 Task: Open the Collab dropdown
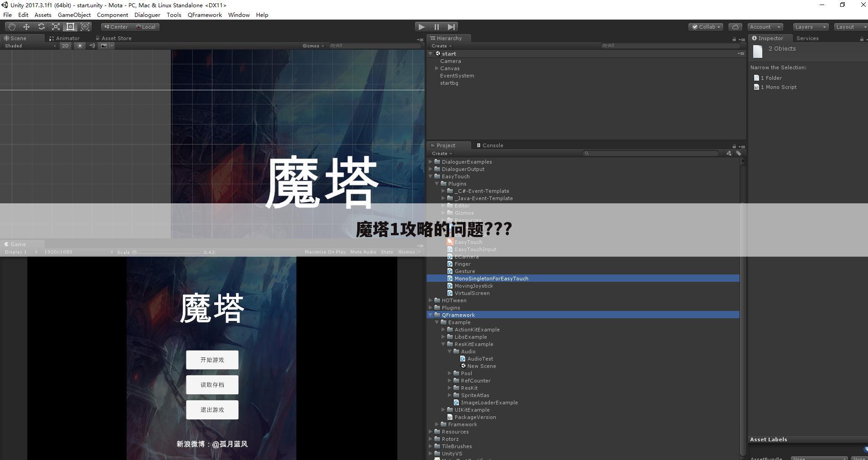click(706, 27)
